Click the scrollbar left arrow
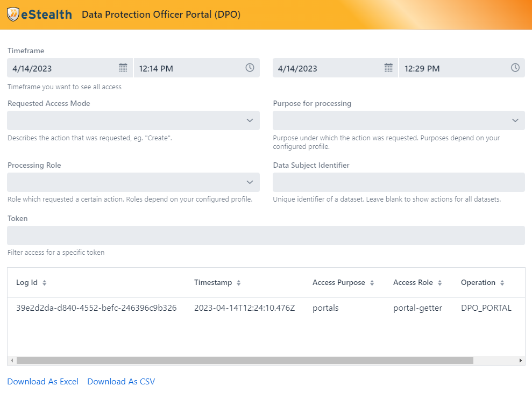Viewport: 532px width, 393px height. [x=12, y=360]
